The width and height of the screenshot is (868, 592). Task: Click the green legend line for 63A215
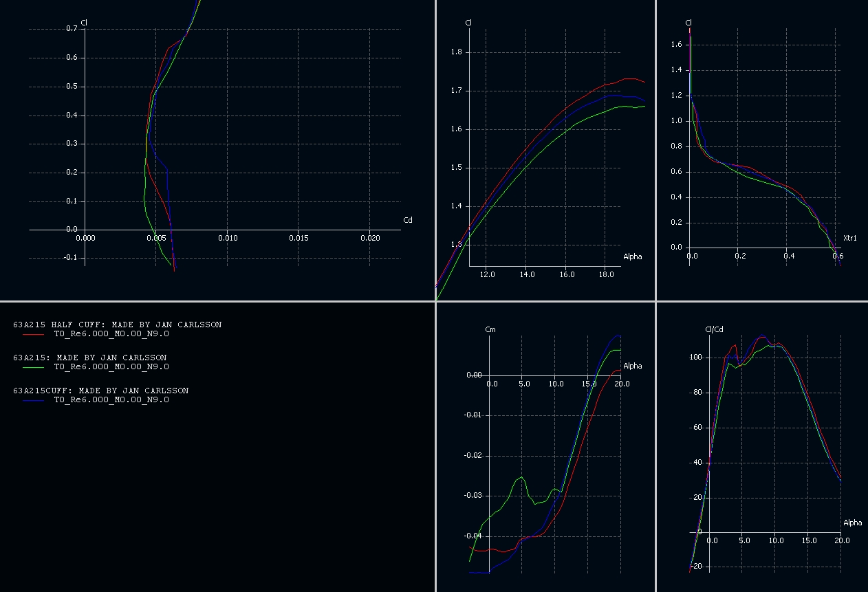click(x=33, y=367)
